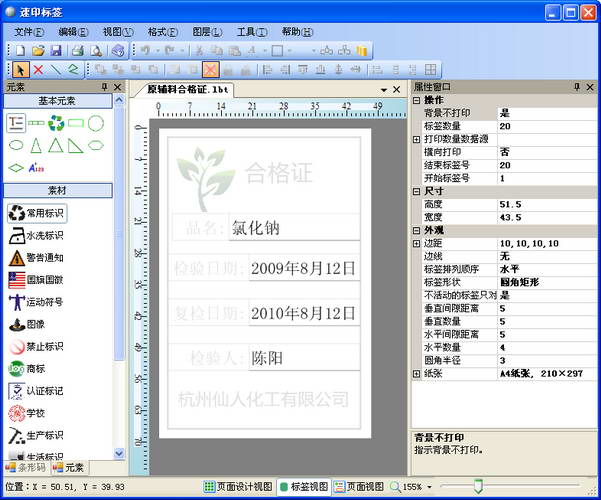The width and height of the screenshot is (601, 500).
Task: Collapse the 尺寸 property group
Action: point(417,191)
